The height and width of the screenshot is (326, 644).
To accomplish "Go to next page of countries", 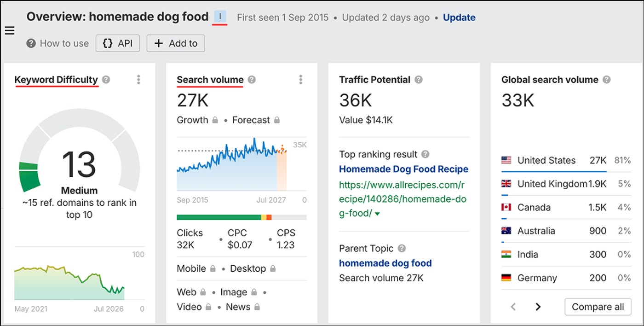I will coord(538,307).
